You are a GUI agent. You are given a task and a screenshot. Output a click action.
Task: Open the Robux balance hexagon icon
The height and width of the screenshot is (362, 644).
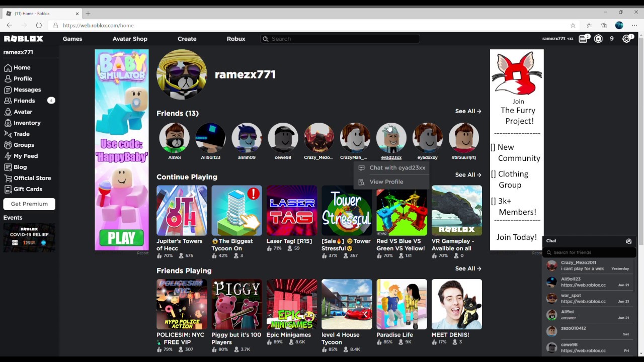pyautogui.click(x=598, y=39)
